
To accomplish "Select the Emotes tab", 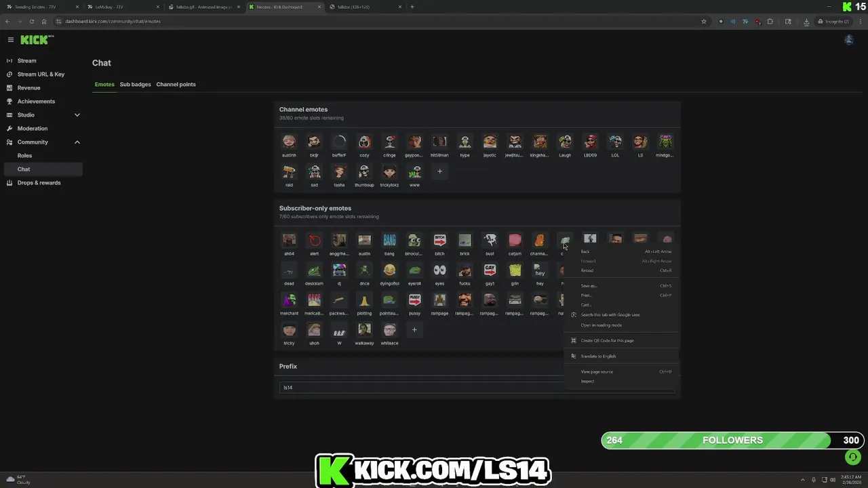I will click(x=104, y=85).
